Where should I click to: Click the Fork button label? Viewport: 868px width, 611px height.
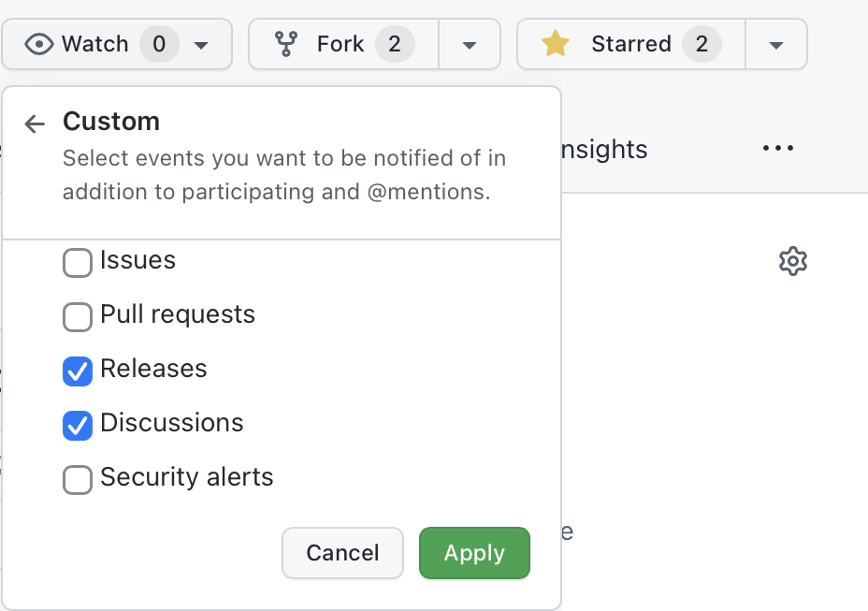click(340, 44)
